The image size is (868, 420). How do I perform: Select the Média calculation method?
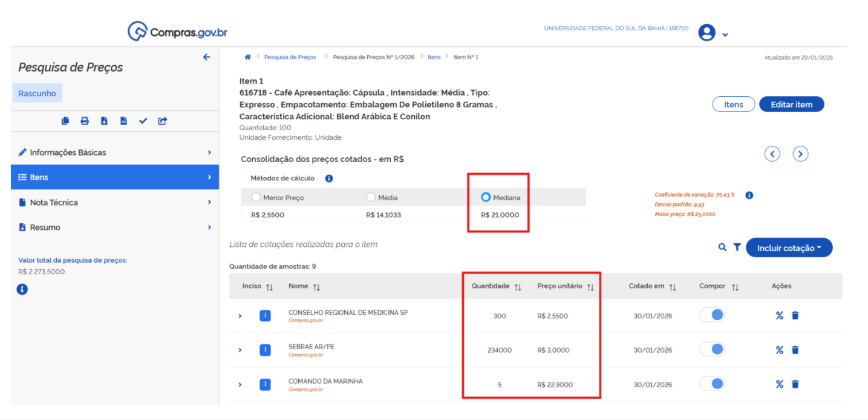pyautogui.click(x=371, y=197)
